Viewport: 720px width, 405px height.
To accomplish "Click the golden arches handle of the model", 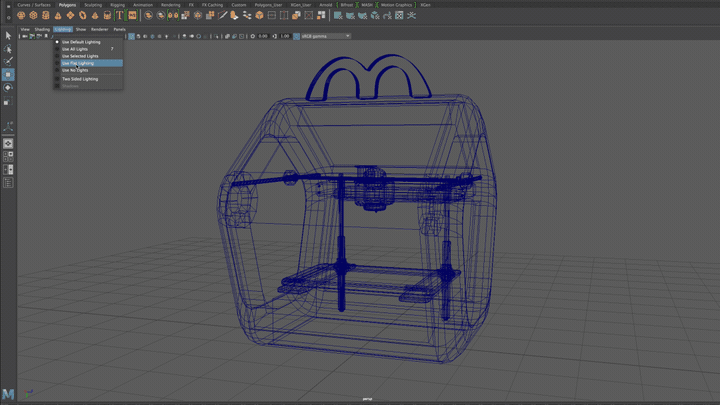I will (368, 77).
